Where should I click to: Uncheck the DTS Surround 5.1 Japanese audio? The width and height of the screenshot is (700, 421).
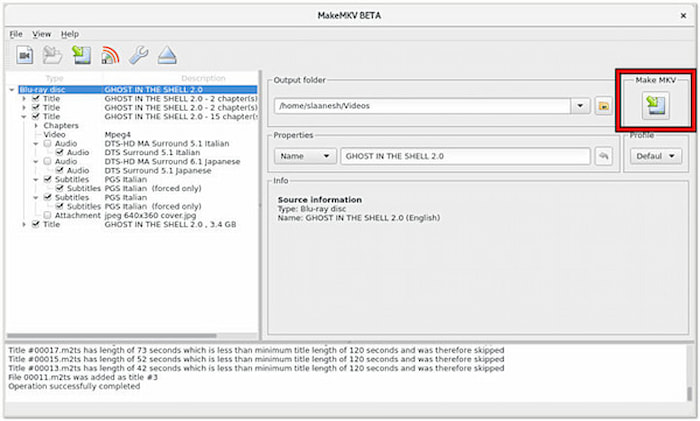[59, 171]
